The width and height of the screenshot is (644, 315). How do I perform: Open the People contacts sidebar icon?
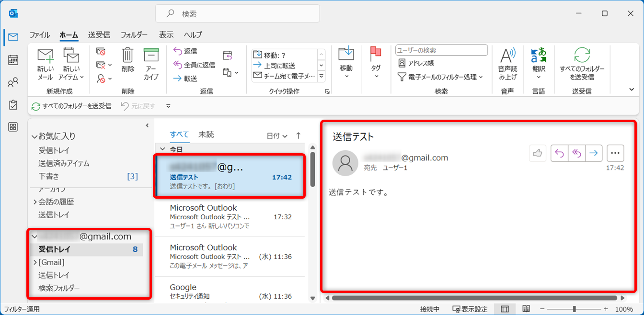(x=13, y=82)
